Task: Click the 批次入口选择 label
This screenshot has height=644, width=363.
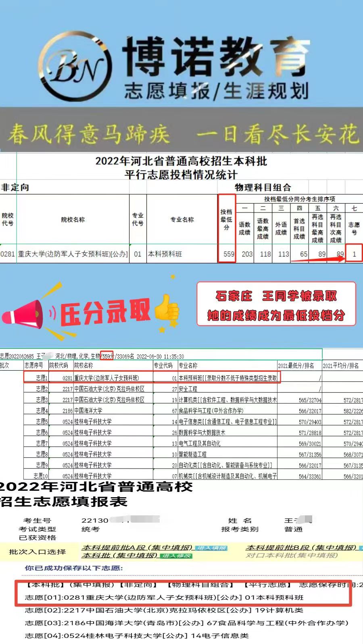Action: [38, 552]
